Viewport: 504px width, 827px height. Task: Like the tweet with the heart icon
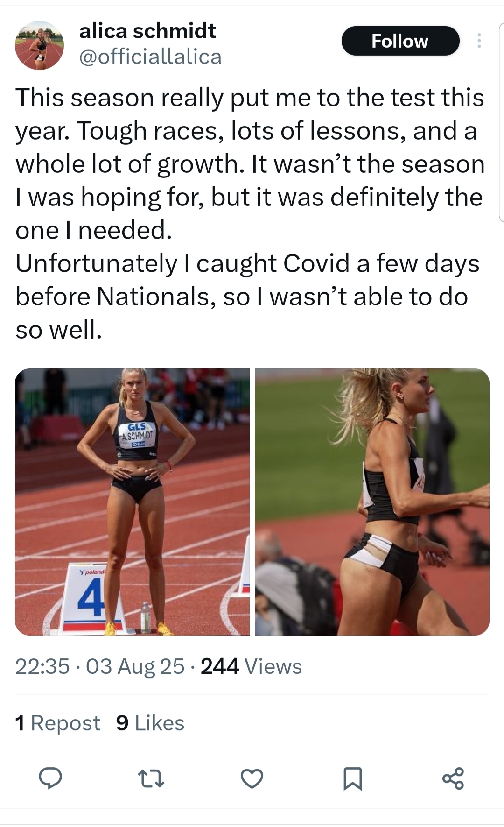(252, 778)
